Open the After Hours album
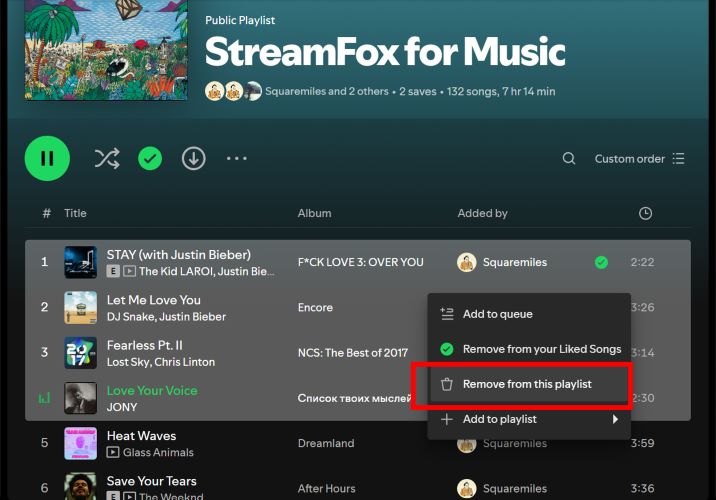Screen dimensions: 716x500 click(326, 488)
